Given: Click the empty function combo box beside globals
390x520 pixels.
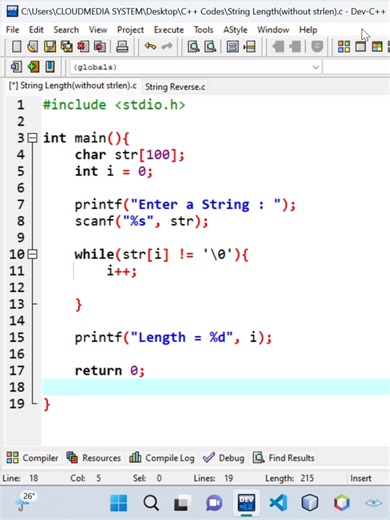Looking at the screenshot, I should point(357,67).
